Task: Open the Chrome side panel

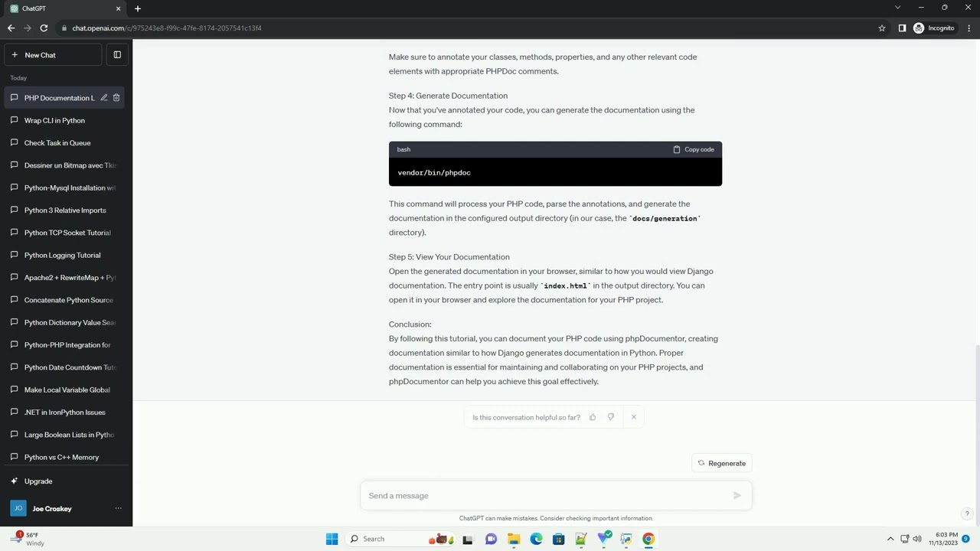Action: tap(902, 28)
